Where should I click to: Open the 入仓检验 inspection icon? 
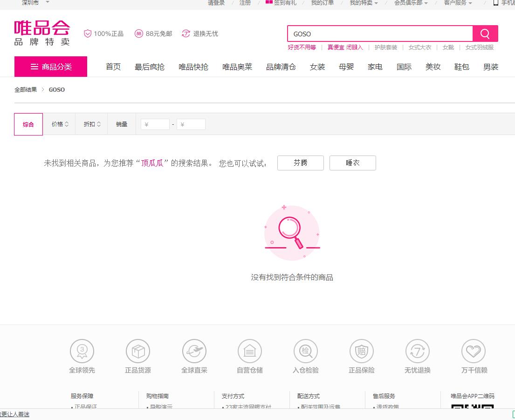coord(306,351)
